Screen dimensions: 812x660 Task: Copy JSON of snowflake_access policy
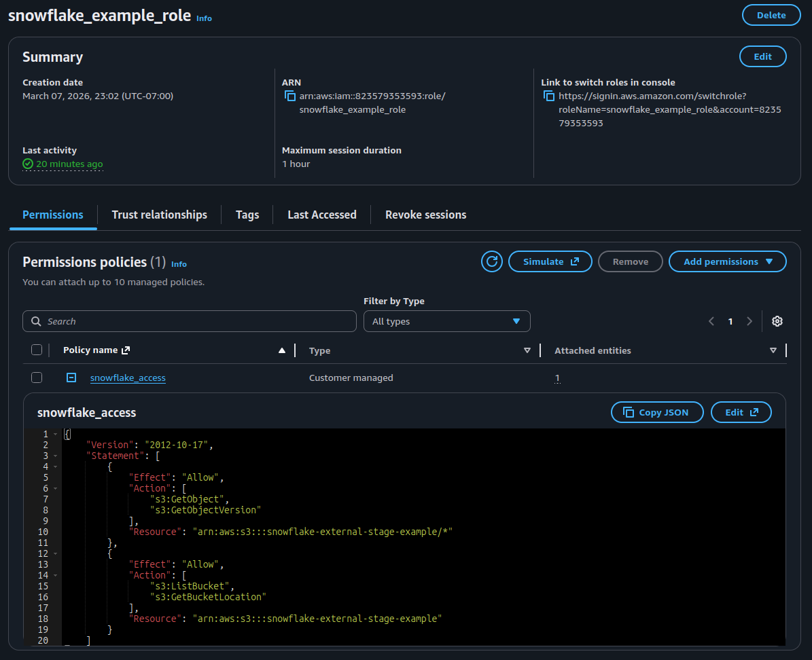[x=657, y=412]
